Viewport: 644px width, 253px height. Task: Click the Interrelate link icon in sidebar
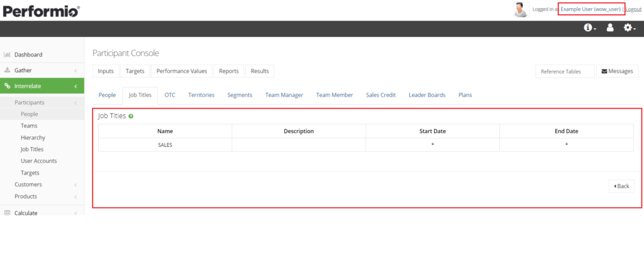7,86
